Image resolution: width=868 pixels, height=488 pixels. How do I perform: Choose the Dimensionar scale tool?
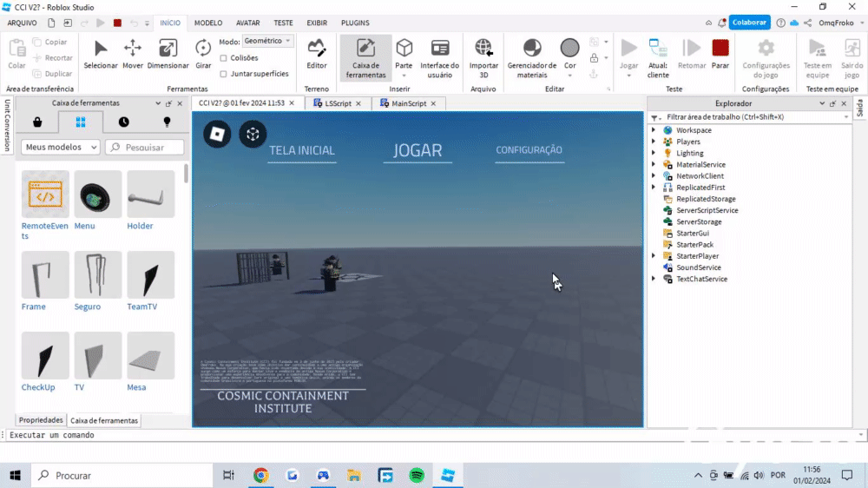[168, 55]
